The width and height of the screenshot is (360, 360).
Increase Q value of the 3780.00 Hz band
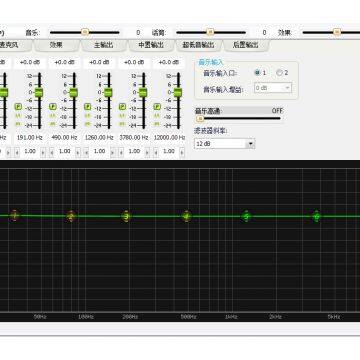tap(147, 153)
